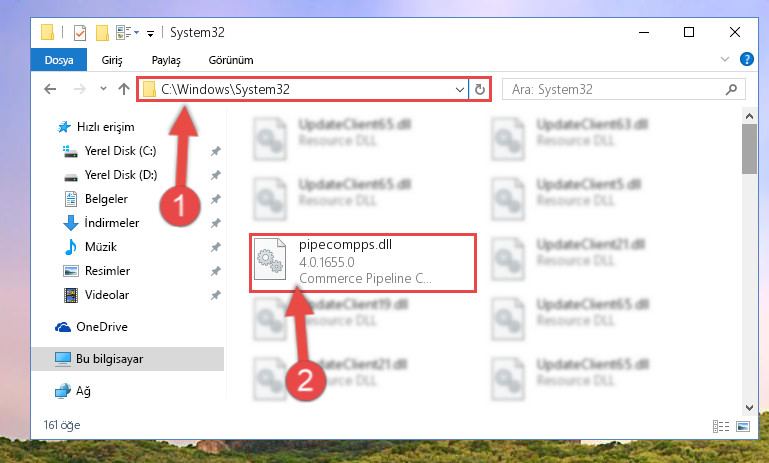769x463 pixels.
Task: Click the vertical scrollbar thumb
Action: coord(749,149)
